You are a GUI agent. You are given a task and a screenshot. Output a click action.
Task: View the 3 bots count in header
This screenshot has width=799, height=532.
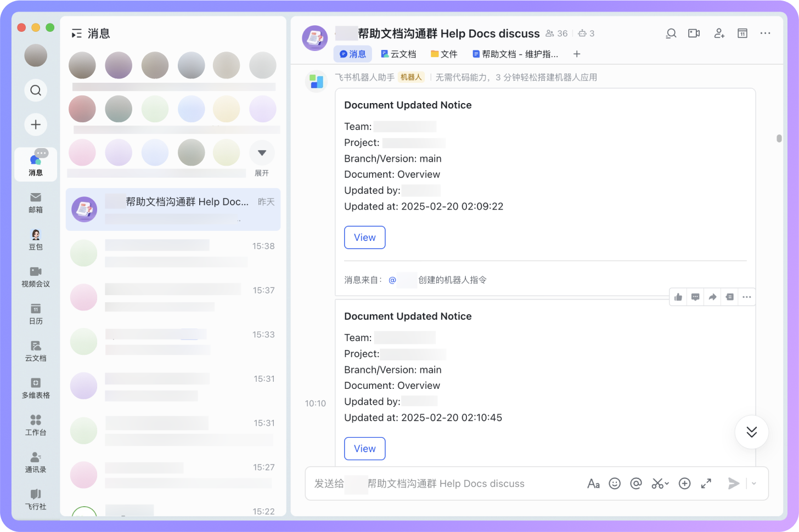coord(586,33)
